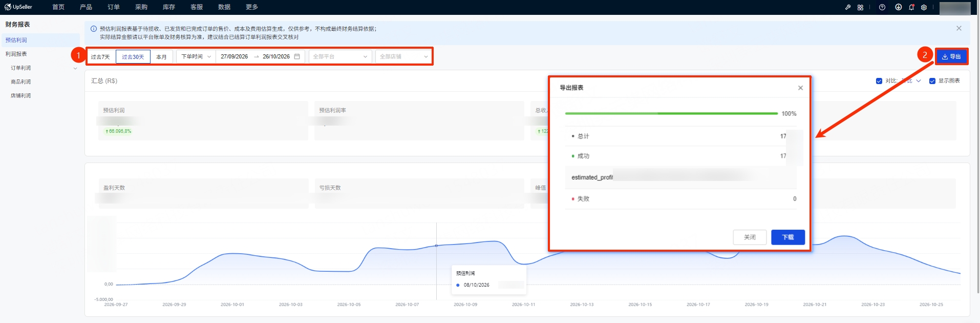Open 预估利润 in the sidebar

[x=40, y=40]
